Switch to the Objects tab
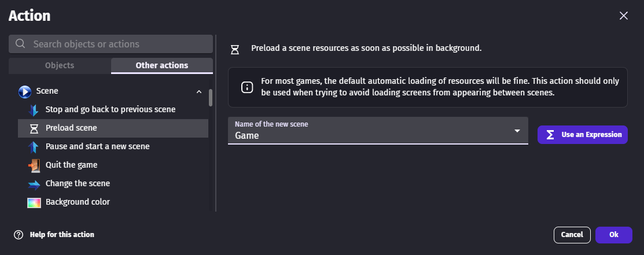 60,65
